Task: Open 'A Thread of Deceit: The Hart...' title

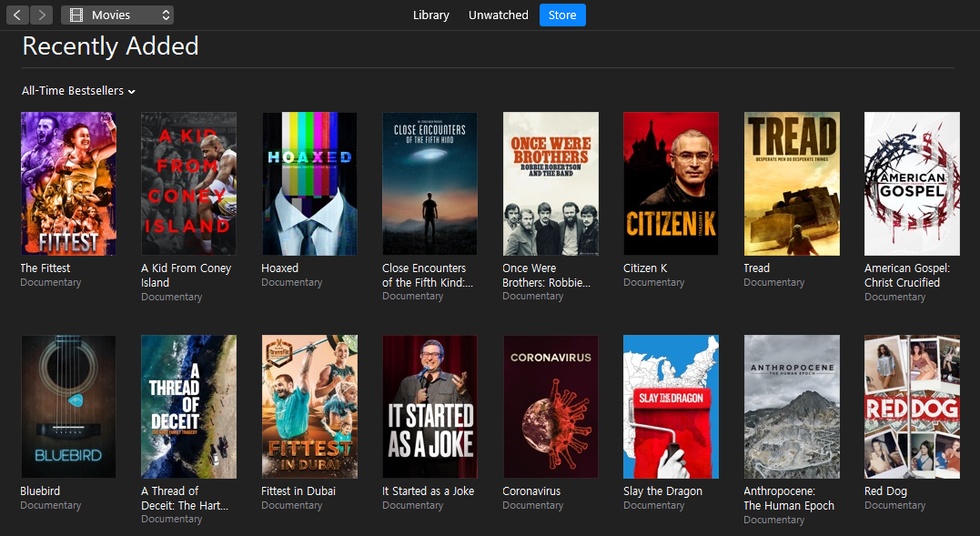Action: [185, 498]
